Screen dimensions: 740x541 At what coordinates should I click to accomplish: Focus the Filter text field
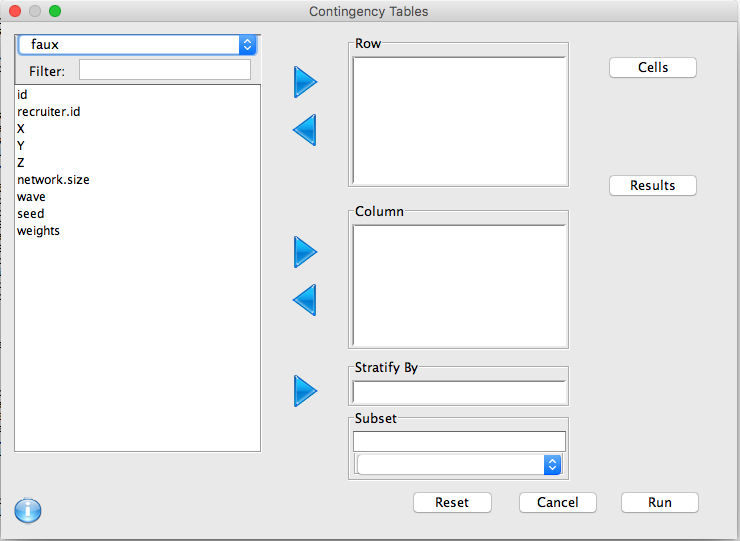[165, 70]
